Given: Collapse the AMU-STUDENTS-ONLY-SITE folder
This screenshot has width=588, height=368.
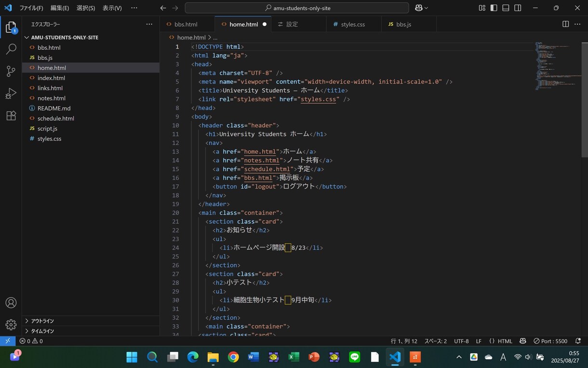Looking at the screenshot, I should tap(91, 37).
